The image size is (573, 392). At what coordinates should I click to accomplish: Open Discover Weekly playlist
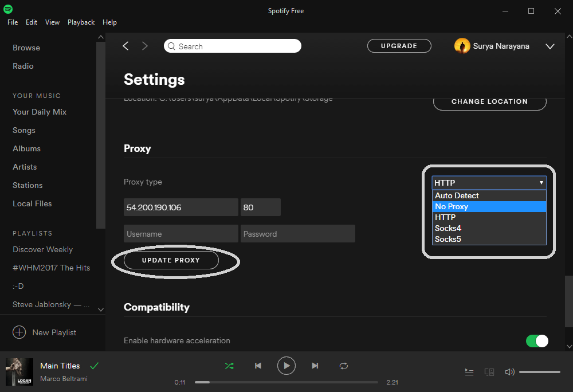coord(43,249)
